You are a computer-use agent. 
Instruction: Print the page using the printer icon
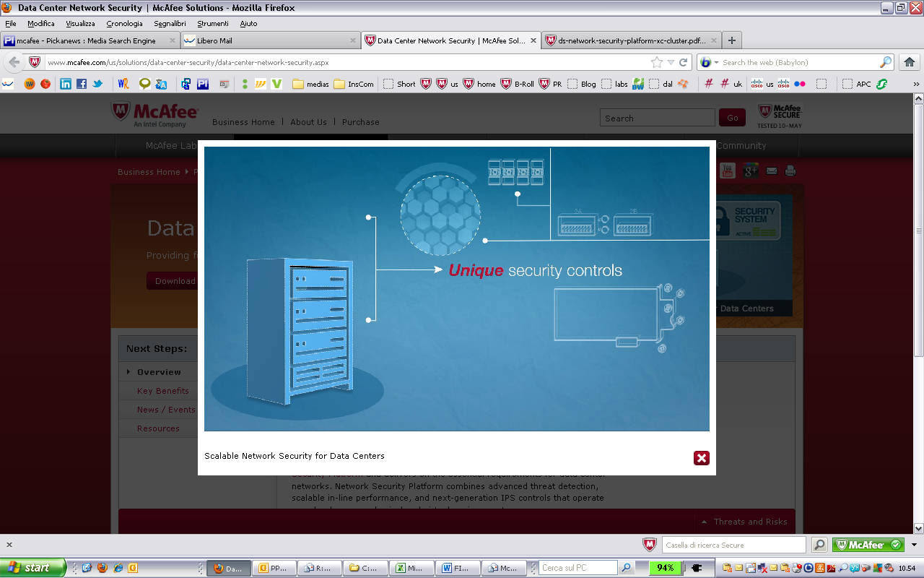point(790,171)
